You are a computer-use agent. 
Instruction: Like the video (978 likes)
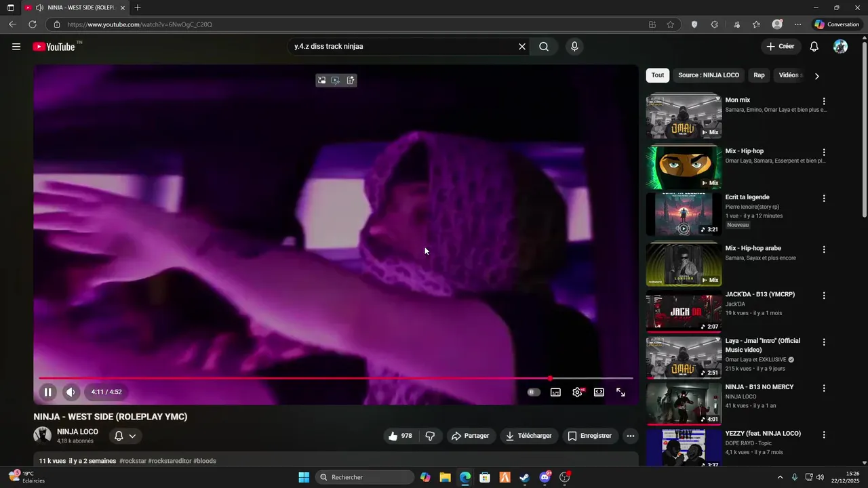pos(400,436)
